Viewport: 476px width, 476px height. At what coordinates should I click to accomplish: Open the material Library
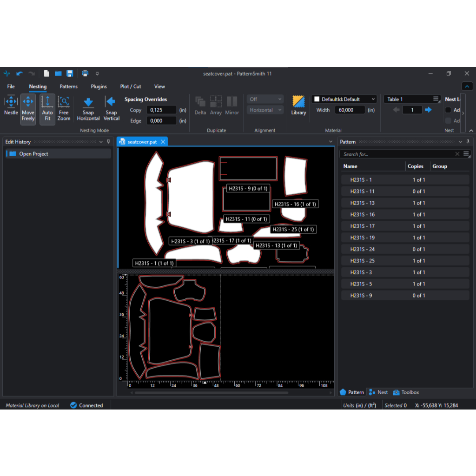pos(298,106)
